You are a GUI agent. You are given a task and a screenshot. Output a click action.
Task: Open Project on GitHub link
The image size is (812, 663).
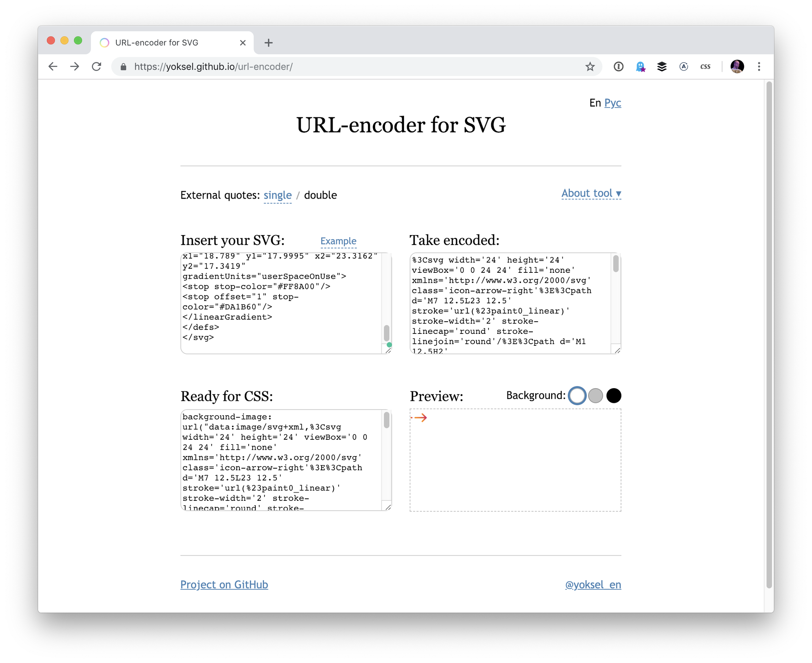point(224,584)
